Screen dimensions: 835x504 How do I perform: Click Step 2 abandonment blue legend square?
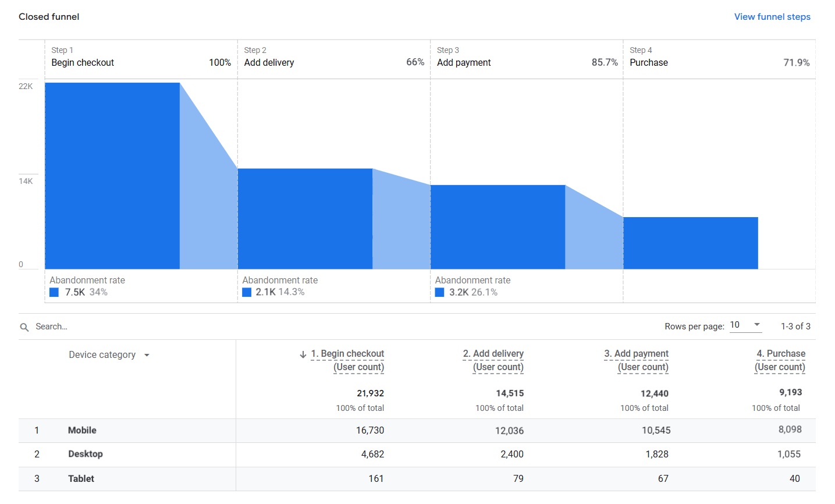coord(247,292)
